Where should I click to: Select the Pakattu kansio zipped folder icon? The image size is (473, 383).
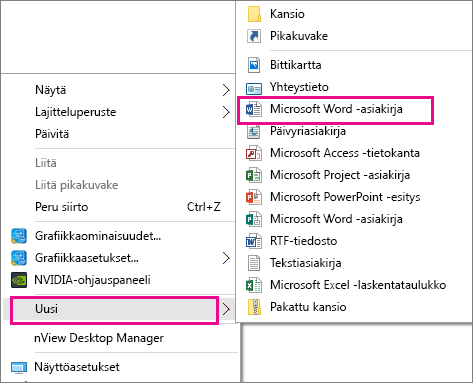point(254,307)
